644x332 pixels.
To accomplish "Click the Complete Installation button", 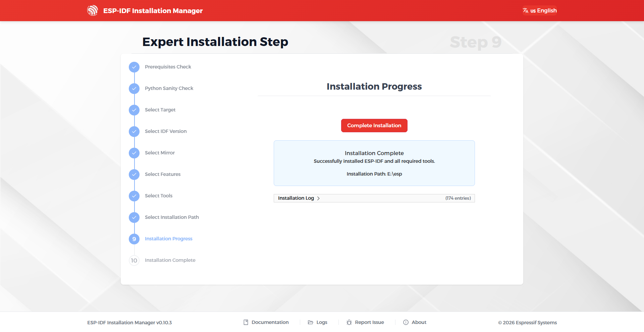I will coord(374,126).
